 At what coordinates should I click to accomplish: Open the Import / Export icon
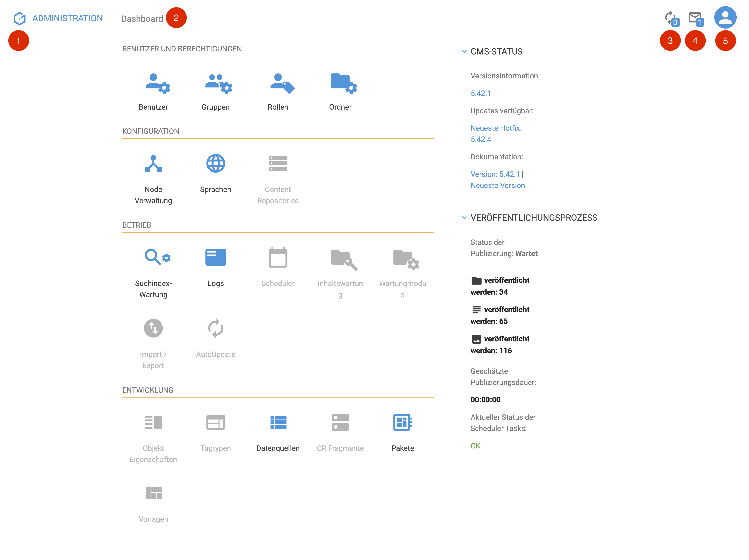[153, 328]
